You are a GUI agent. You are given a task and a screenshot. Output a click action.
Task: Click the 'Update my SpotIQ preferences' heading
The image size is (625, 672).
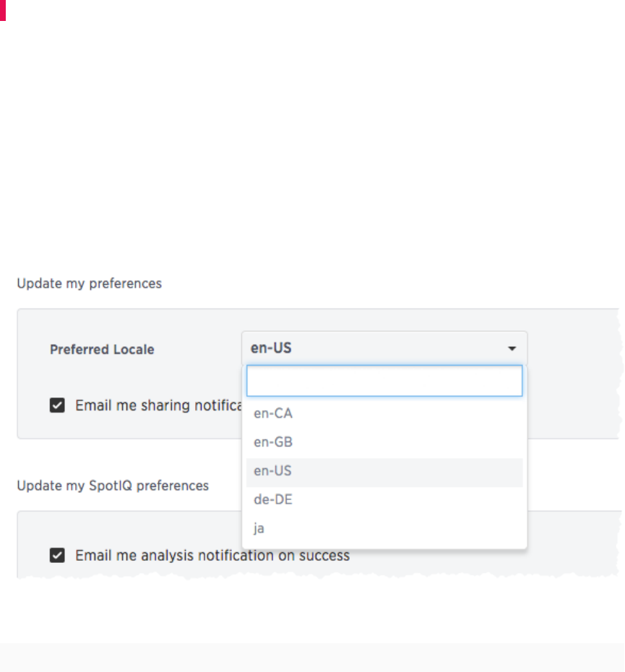pos(113,486)
